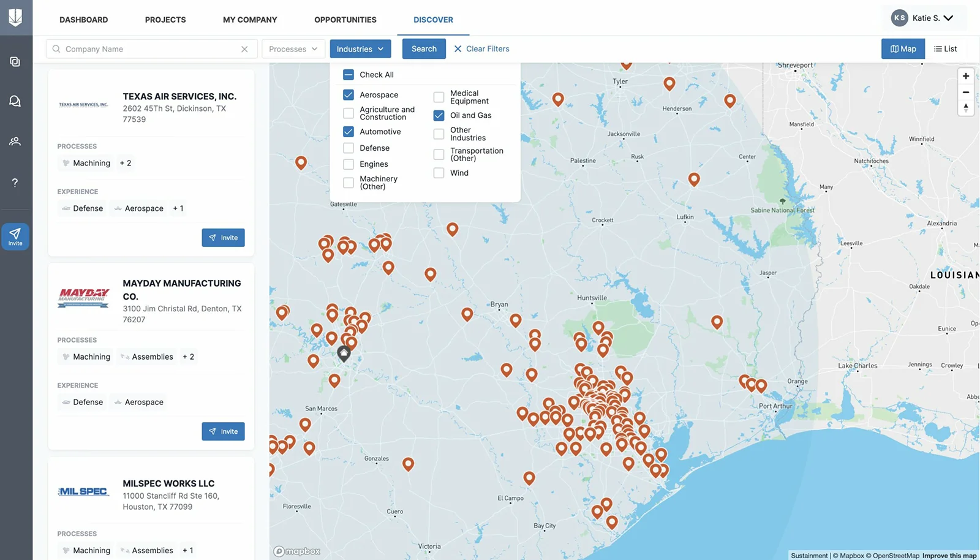Toggle the Check All checkbox
Screen dimensions: 980x560
[349, 75]
